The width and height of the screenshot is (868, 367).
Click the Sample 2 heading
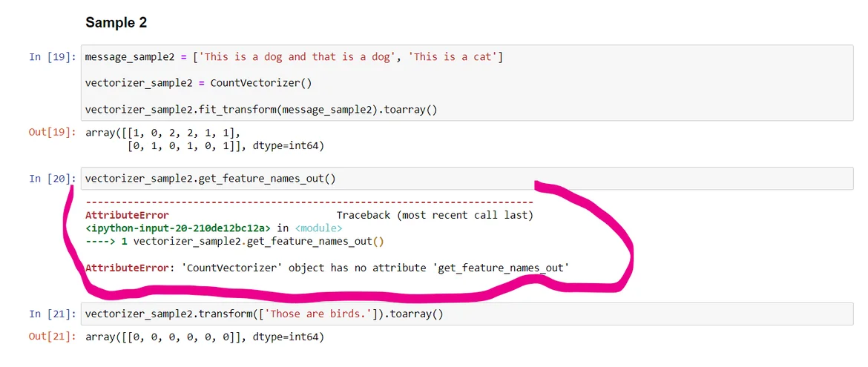116,23
